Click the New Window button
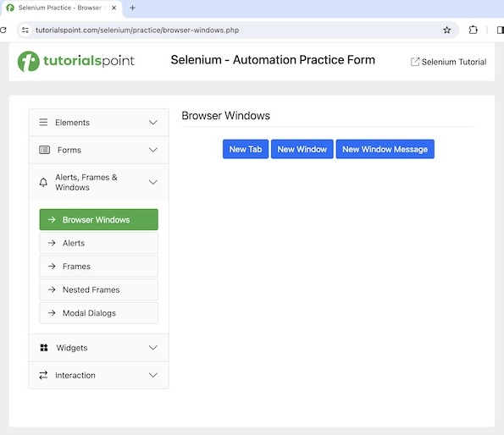This screenshot has width=504, height=435. tap(302, 149)
